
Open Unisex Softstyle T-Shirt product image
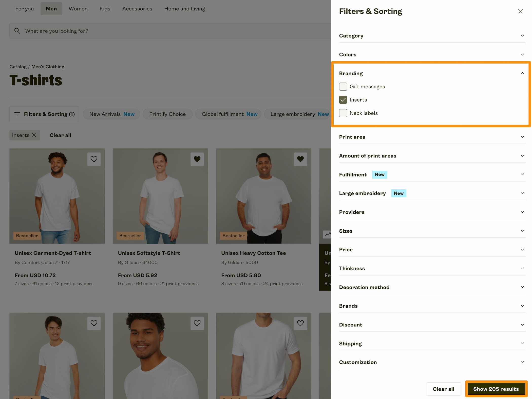click(160, 196)
